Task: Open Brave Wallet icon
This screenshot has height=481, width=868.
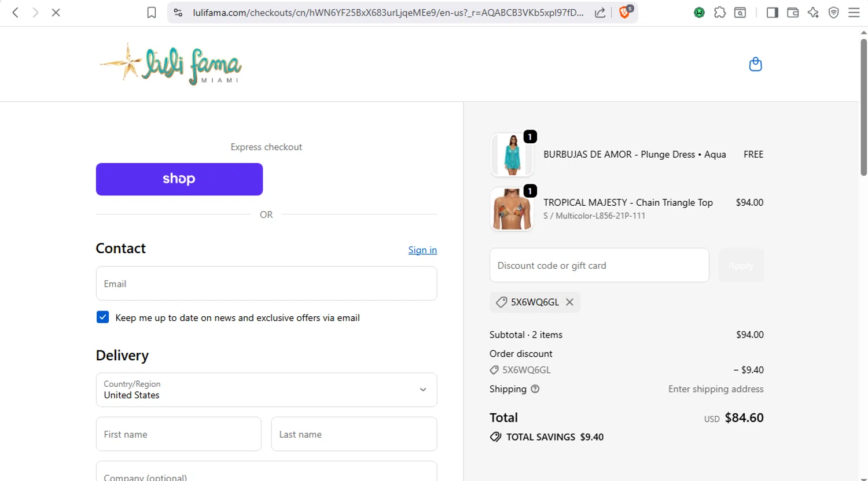Action: click(793, 13)
